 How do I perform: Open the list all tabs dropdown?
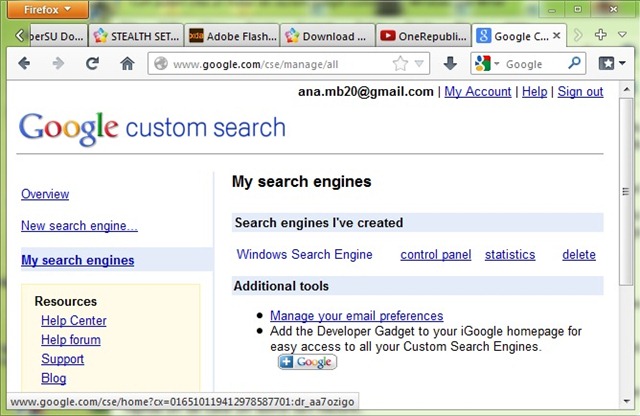pyautogui.click(x=622, y=35)
